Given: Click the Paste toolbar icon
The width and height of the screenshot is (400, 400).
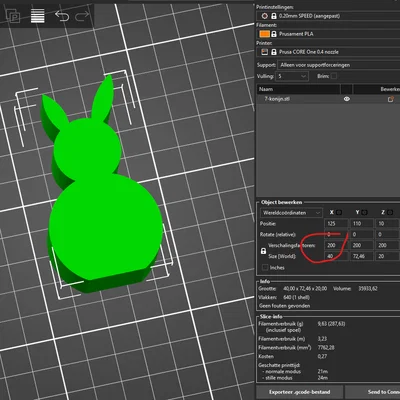Looking at the screenshot, I should [x=13, y=16].
